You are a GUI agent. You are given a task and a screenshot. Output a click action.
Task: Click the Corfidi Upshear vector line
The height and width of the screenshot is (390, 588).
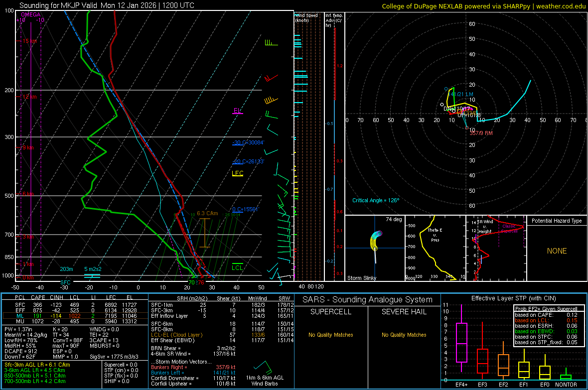(x=193, y=384)
